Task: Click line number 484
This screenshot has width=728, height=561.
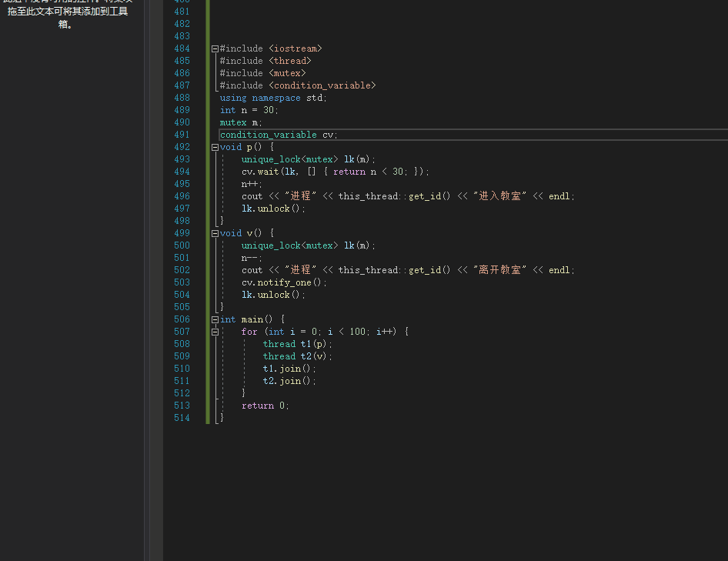Action: pyautogui.click(x=182, y=48)
